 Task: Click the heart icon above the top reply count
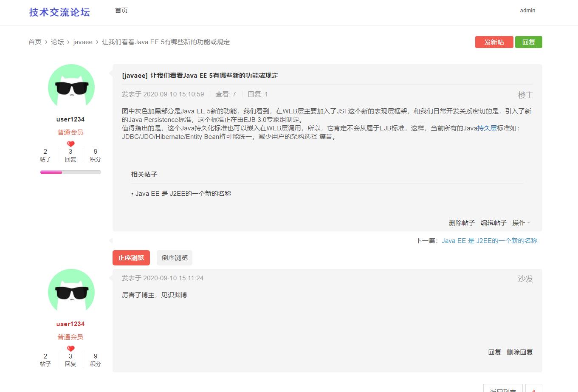point(70,144)
